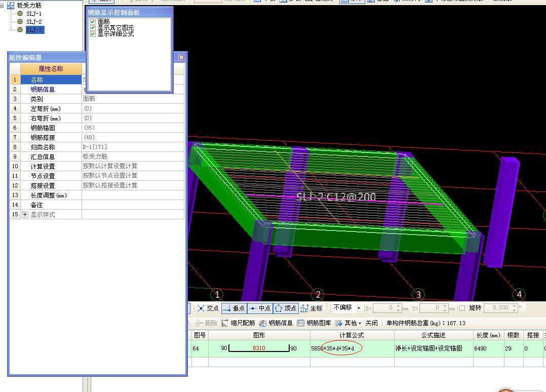Click 计算公式 column header

click(x=352, y=335)
